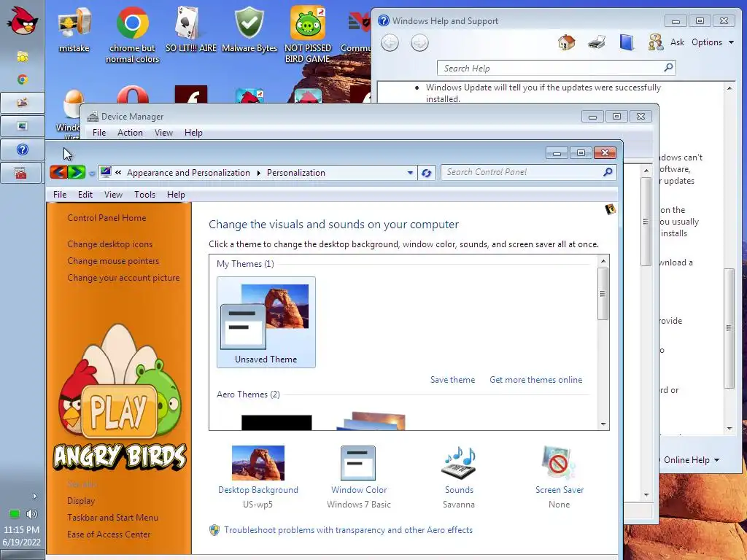Click the Help window back arrow
The width and height of the screenshot is (747, 560).
point(390,43)
